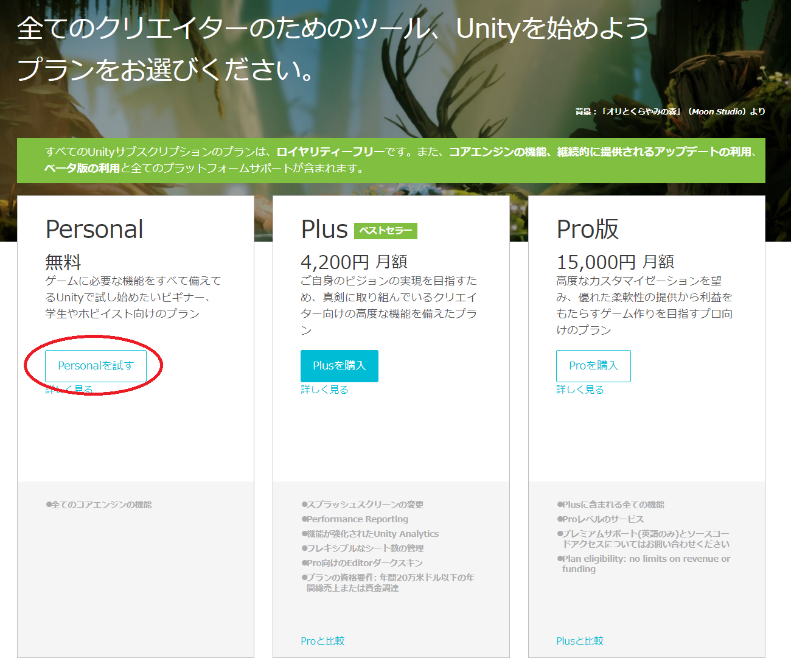Click the Personal plan description paragraph
The height and width of the screenshot is (672, 791).
point(133,298)
